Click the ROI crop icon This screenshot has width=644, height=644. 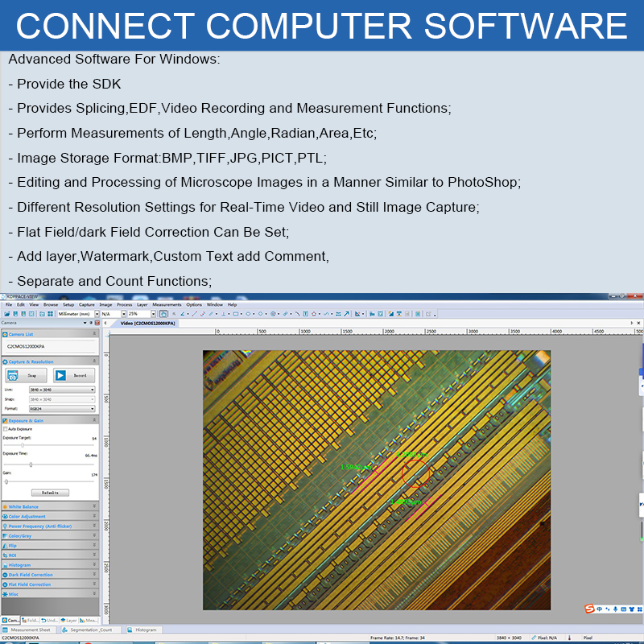click(5, 555)
